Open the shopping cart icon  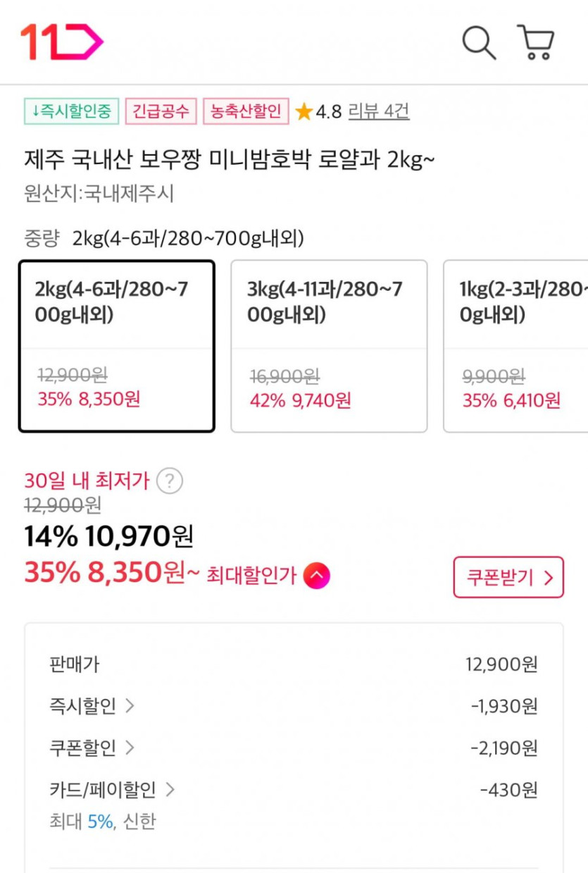coord(536,42)
